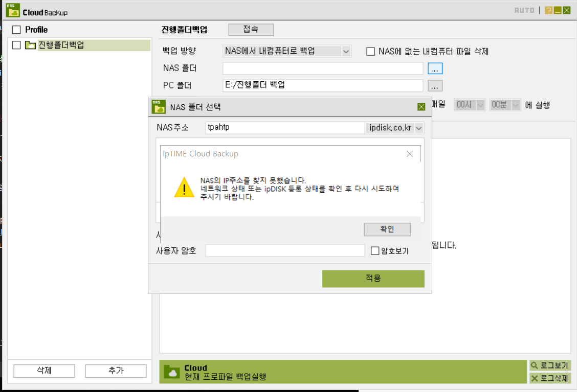Run Cloud 현재 프로파일 백업실행 button
This screenshot has width=577, height=392.
(343, 372)
